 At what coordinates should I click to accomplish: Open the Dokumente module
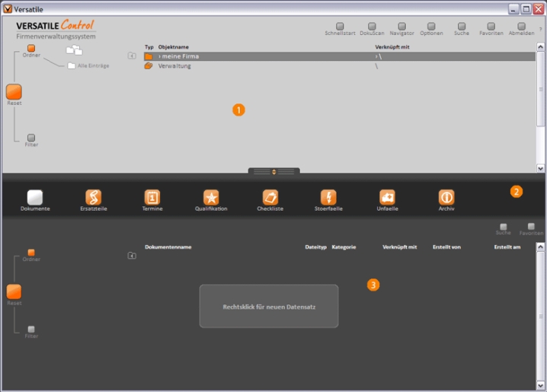point(35,198)
